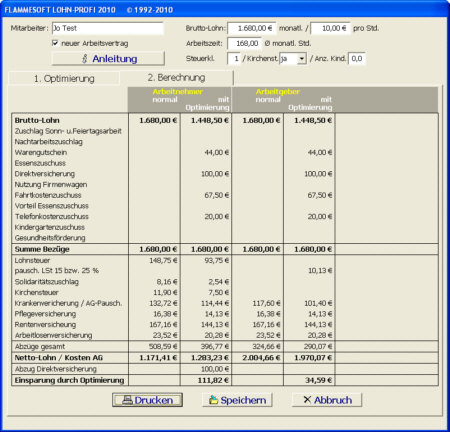The image size is (450, 432).
Task: Click the Krankenversicherung employer value 117,60 €
Action: pos(266,303)
